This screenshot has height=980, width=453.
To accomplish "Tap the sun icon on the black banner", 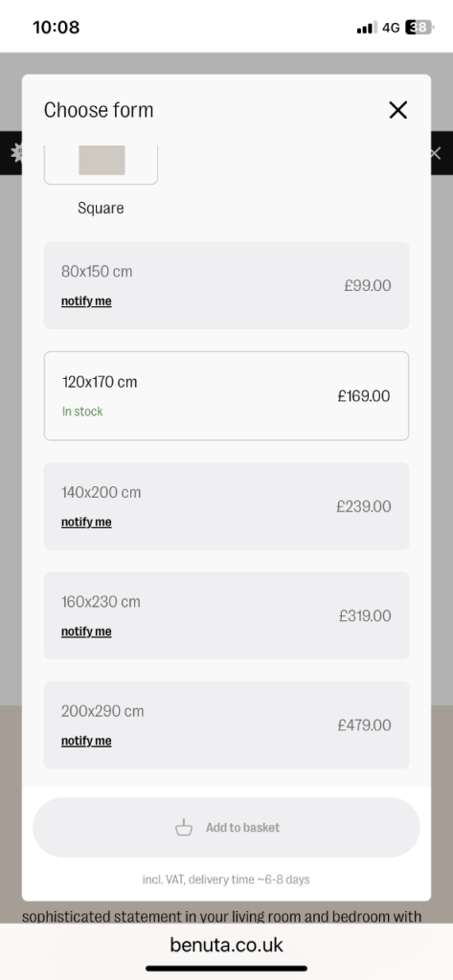I will [17, 153].
